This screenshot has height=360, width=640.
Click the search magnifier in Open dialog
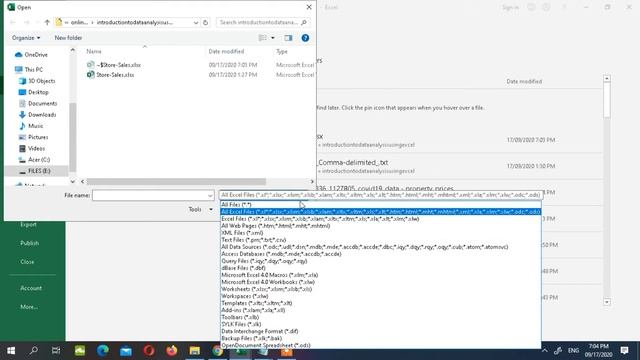[304, 22]
